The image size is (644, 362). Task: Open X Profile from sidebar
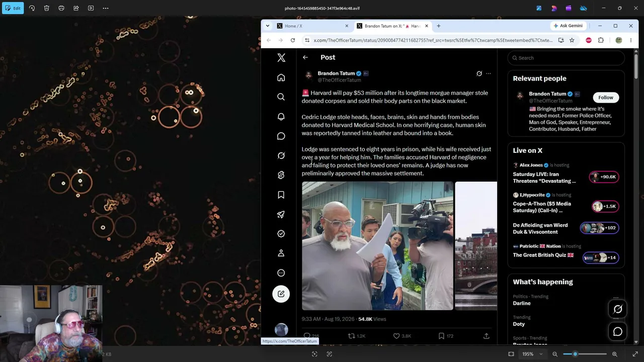[x=281, y=253]
